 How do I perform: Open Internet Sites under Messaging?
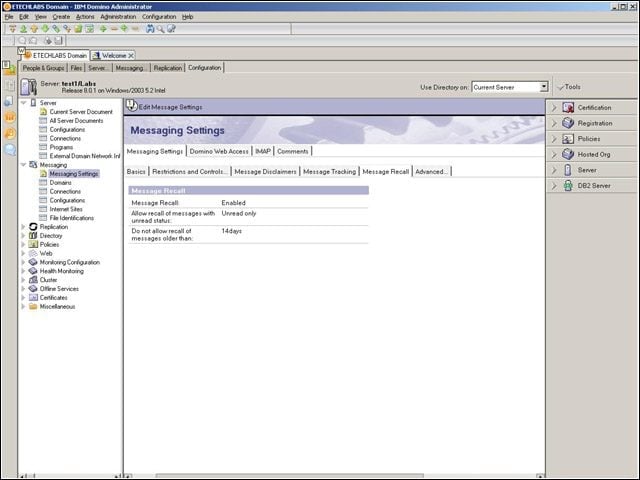click(x=66, y=209)
